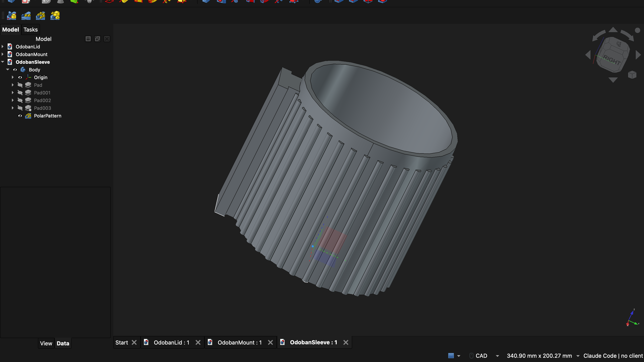Screen dimensions: 644x362
Task: Select OdobanSleeve in the model tree
Action: tap(33, 62)
